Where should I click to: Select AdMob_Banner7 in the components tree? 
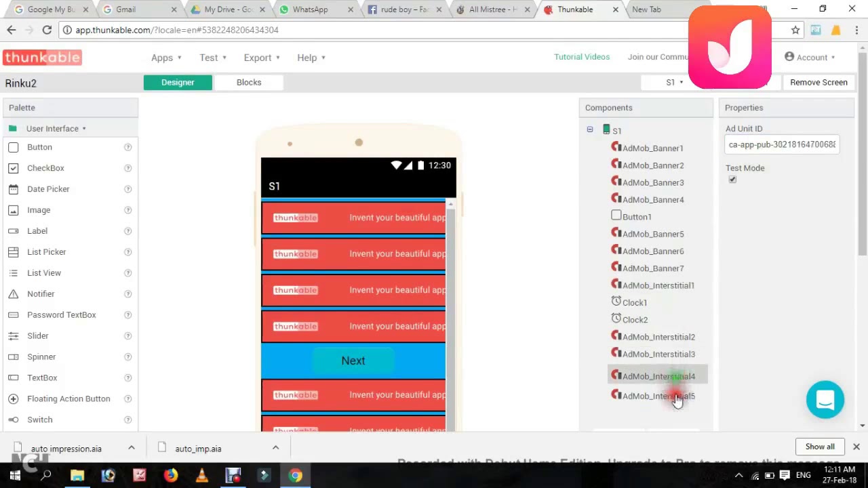click(653, 268)
